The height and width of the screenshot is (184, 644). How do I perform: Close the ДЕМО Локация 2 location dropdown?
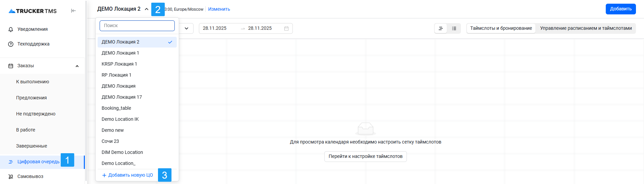[x=147, y=9]
